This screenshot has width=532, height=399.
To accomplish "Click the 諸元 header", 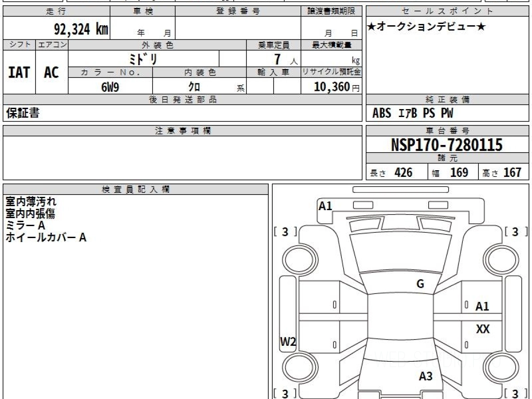I will (x=448, y=158).
